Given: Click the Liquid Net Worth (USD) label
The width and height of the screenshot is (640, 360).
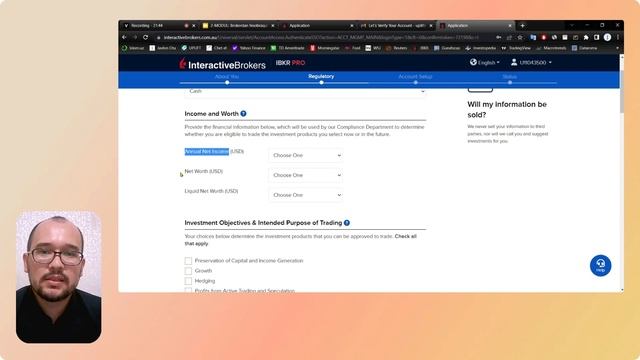Looking at the screenshot, I should (211, 191).
